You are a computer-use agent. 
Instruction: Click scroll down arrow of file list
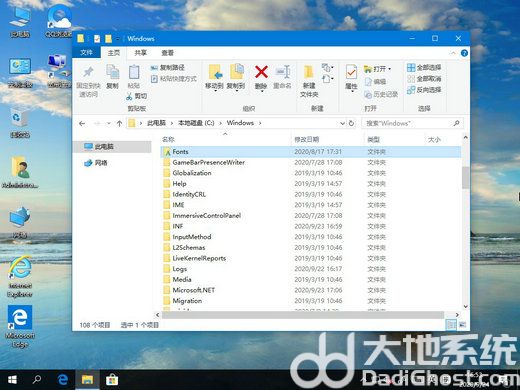tap(465, 306)
